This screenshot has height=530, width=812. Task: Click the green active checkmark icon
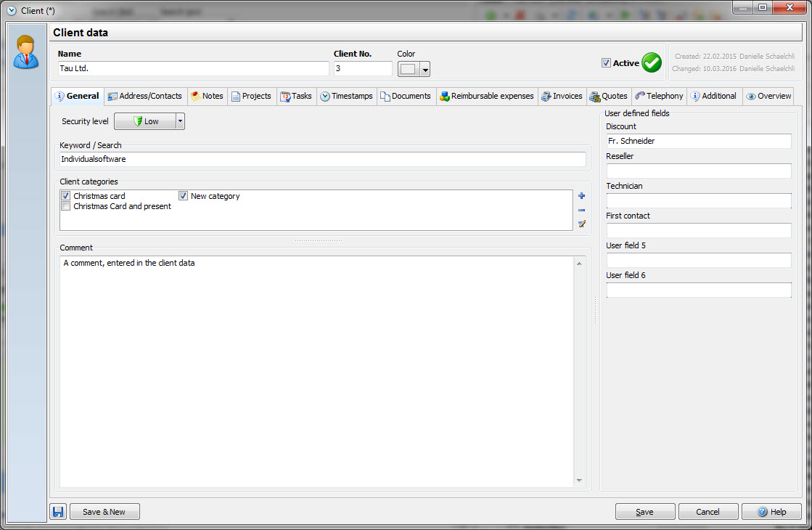(x=652, y=63)
